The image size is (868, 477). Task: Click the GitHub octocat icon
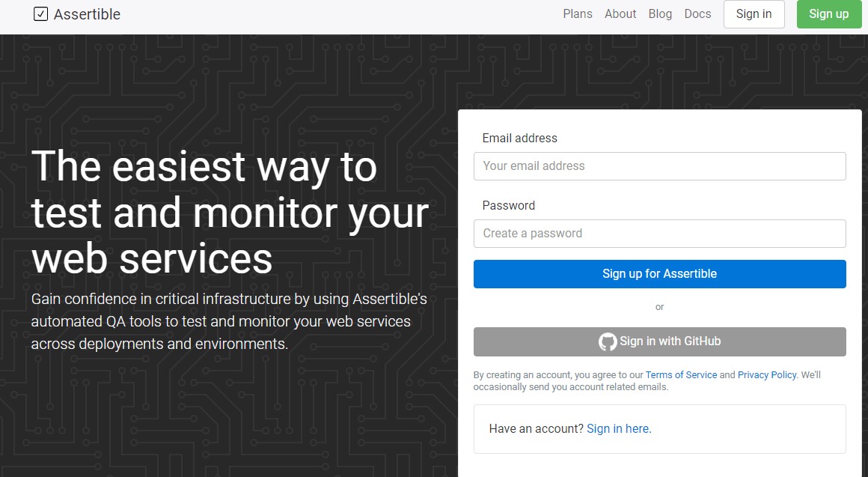[x=608, y=341]
